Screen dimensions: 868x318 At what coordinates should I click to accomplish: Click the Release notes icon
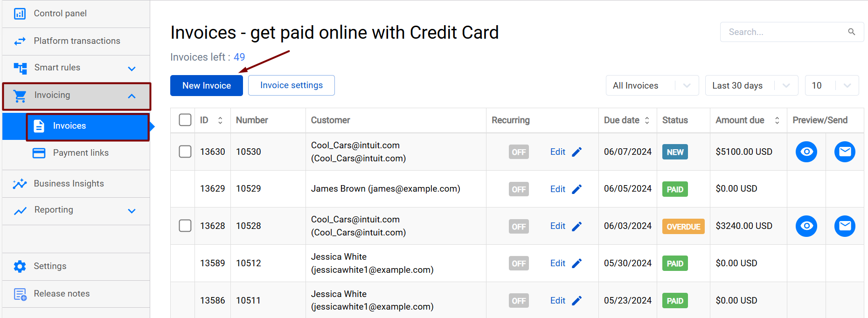(20, 294)
